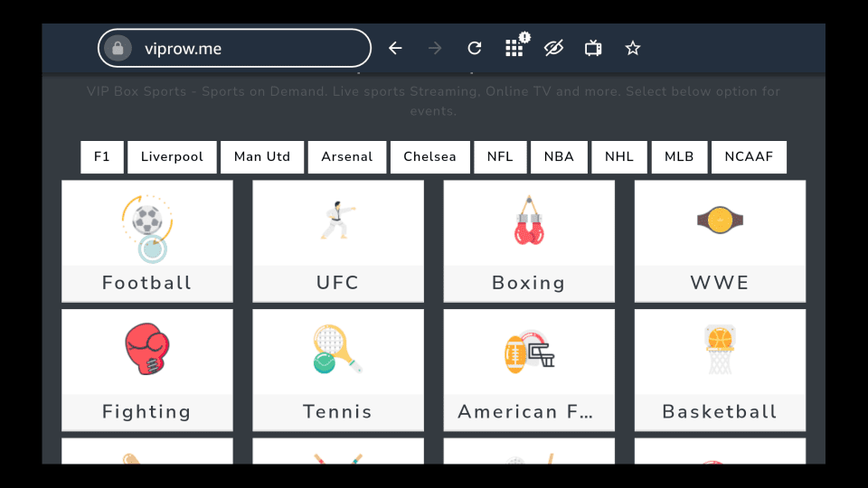This screenshot has width=868, height=488.
Task: Choose the NFL quick link
Action: (500, 157)
